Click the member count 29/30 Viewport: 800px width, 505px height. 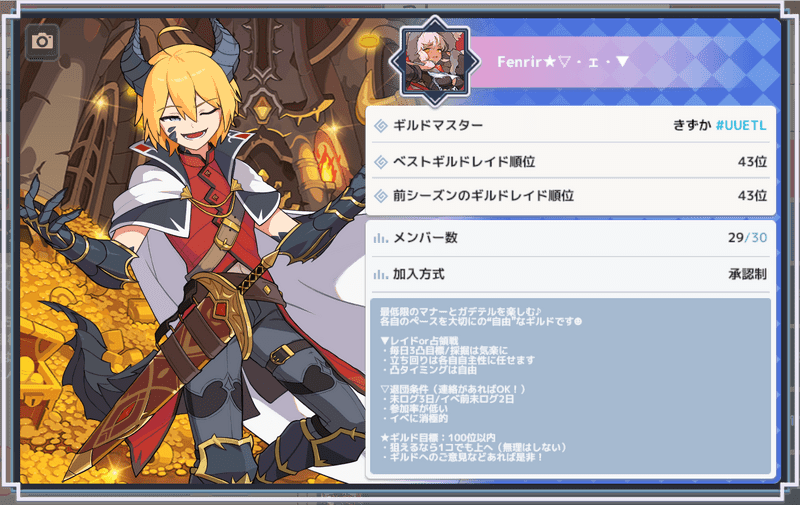click(747, 238)
